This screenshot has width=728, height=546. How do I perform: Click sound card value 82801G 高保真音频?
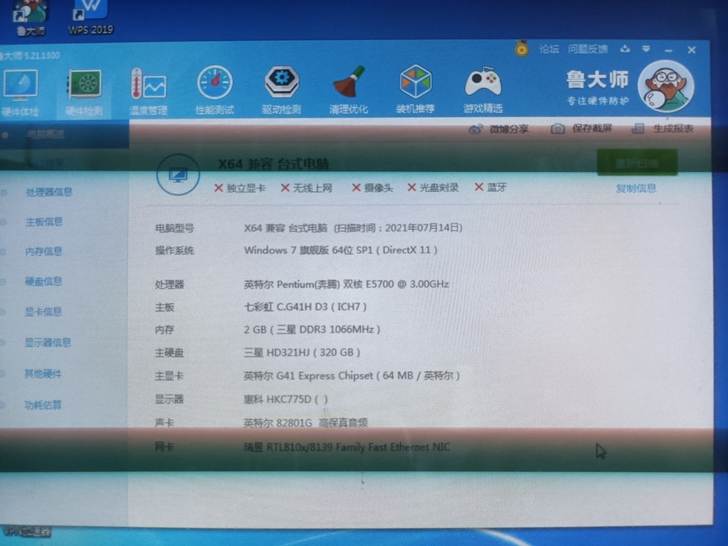point(306,422)
